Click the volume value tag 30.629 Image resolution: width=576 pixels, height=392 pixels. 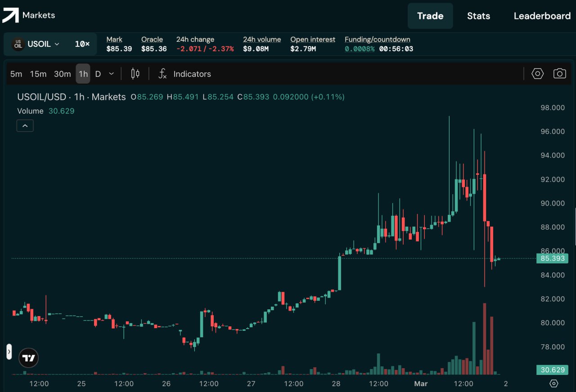(x=552, y=370)
